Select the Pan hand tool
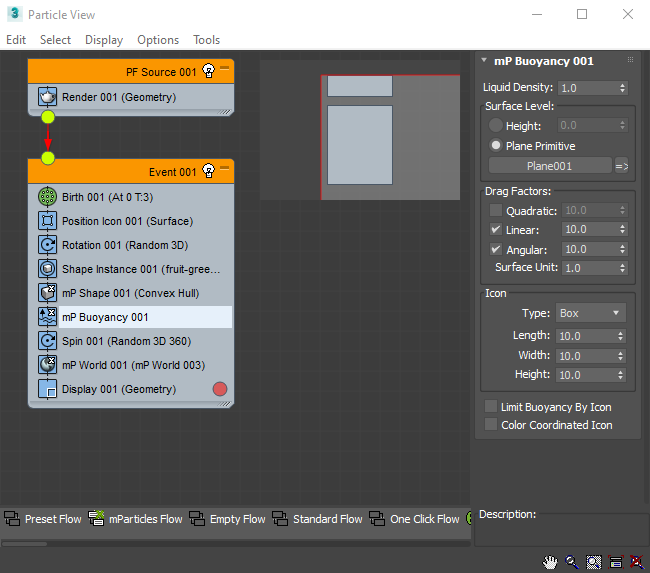 [x=551, y=562]
